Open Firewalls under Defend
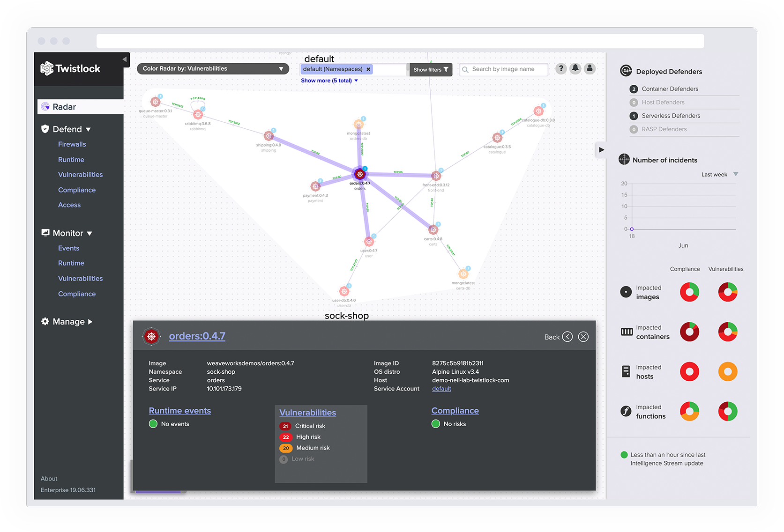The height and width of the screenshot is (532, 784). (x=72, y=144)
